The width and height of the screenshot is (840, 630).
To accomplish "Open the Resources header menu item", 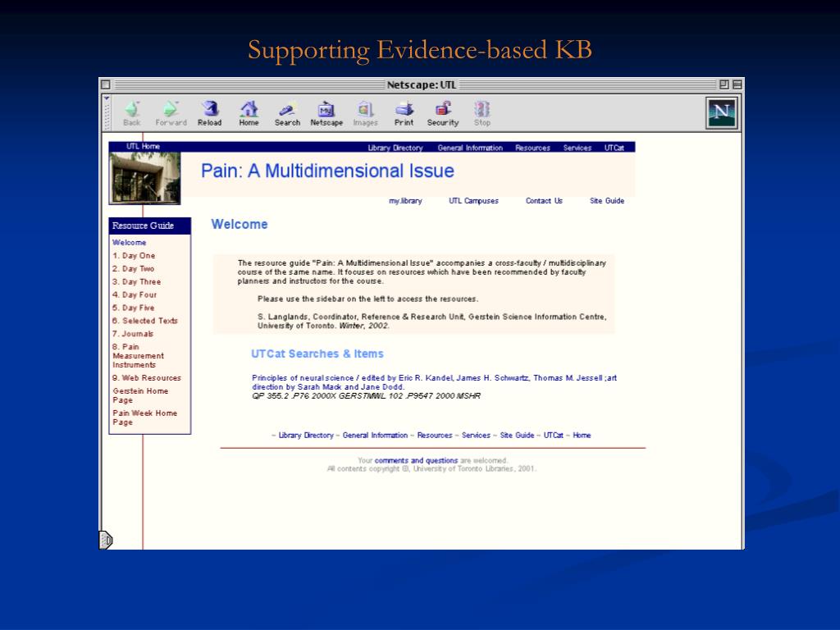I will coord(532,148).
